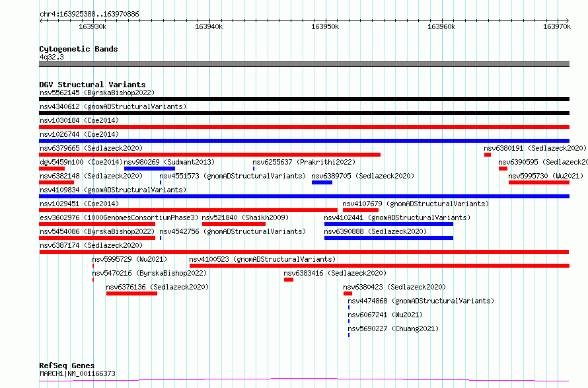Open nsv6390595 Sedlazeck label
Viewport: 588px width, 388px height.
[543, 162]
